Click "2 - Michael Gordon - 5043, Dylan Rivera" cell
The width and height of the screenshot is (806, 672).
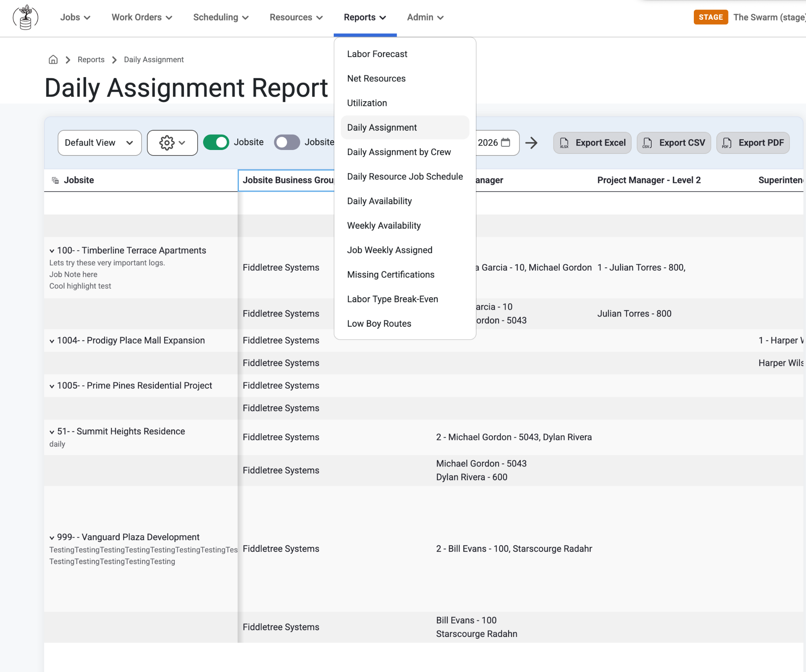pyautogui.click(x=514, y=437)
